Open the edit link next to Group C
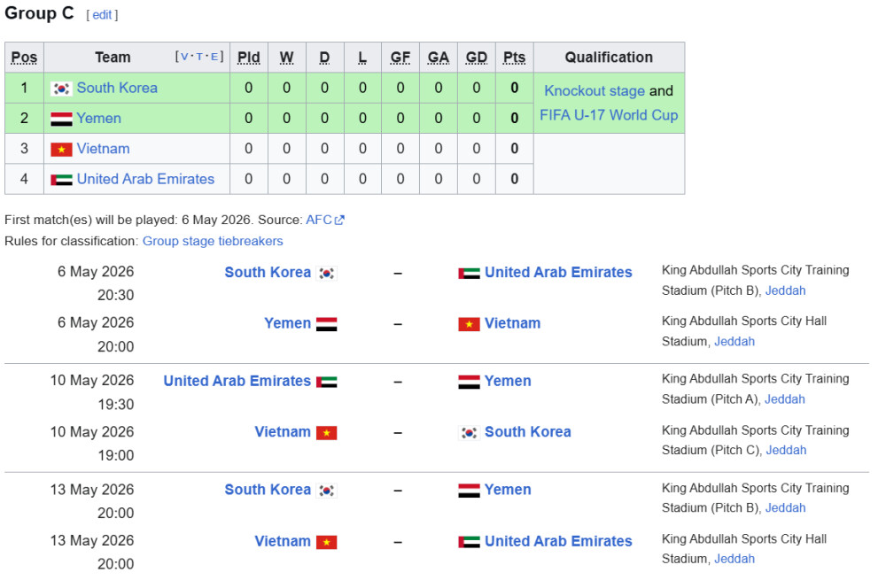 (102, 15)
